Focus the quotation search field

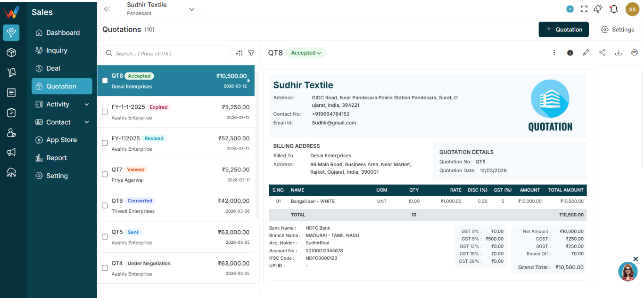pos(166,53)
